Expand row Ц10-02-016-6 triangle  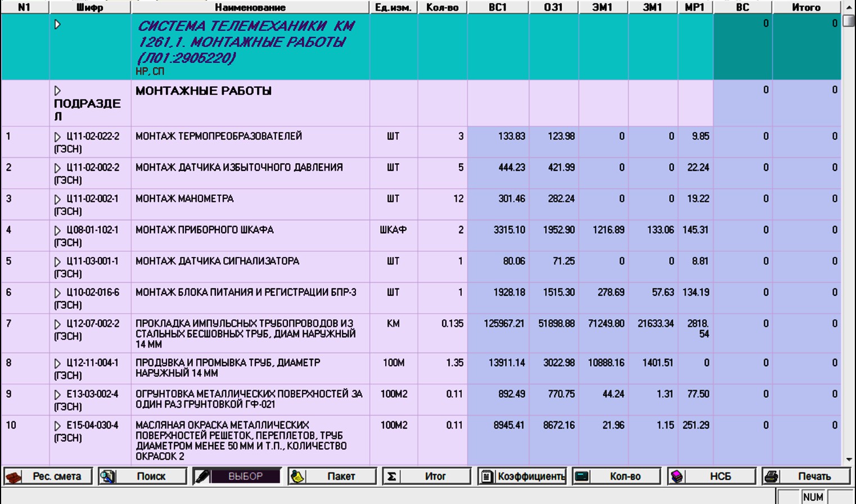[x=57, y=292]
